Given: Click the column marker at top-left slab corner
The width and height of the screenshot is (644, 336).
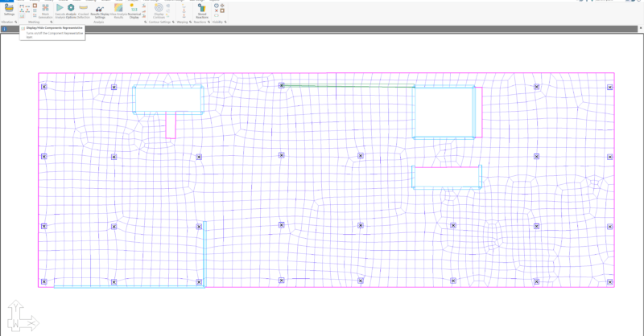Looking at the screenshot, I should (x=44, y=87).
